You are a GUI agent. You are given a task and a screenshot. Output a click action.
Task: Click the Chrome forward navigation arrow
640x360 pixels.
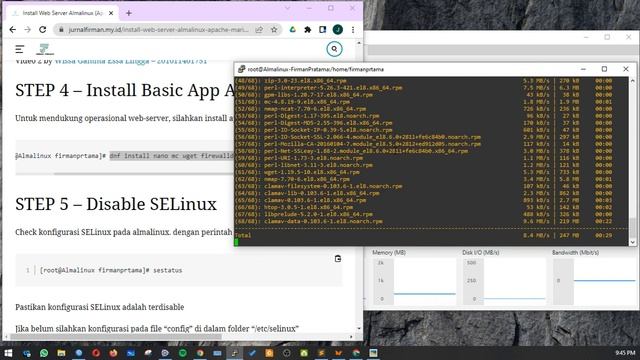click(x=27, y=30)
